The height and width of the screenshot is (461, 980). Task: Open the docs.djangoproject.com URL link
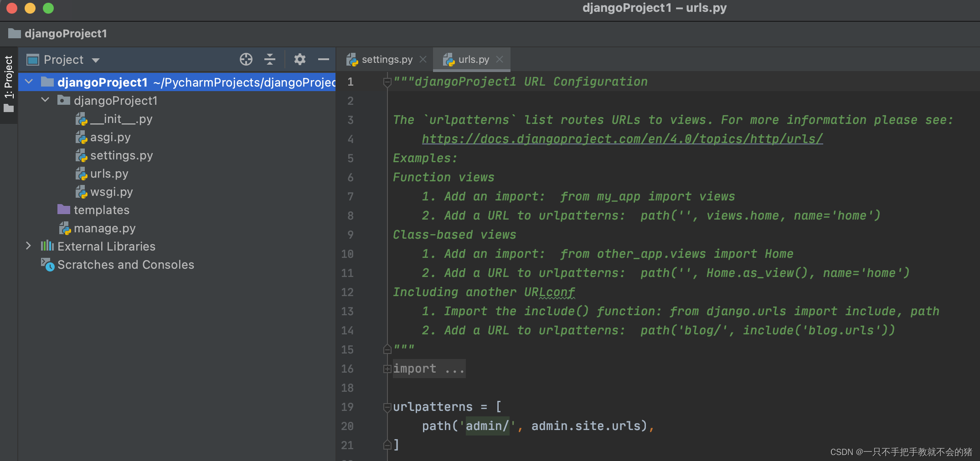pos(622,139)
